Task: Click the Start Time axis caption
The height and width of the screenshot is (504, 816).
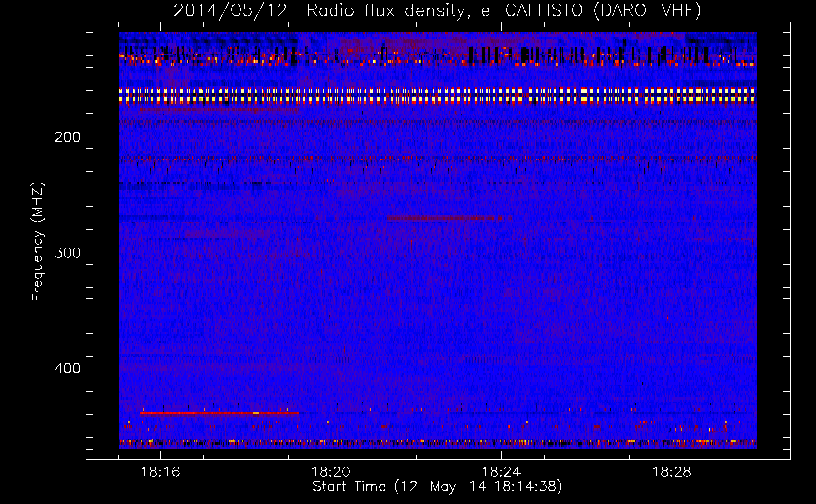Action: coord(437,487)
